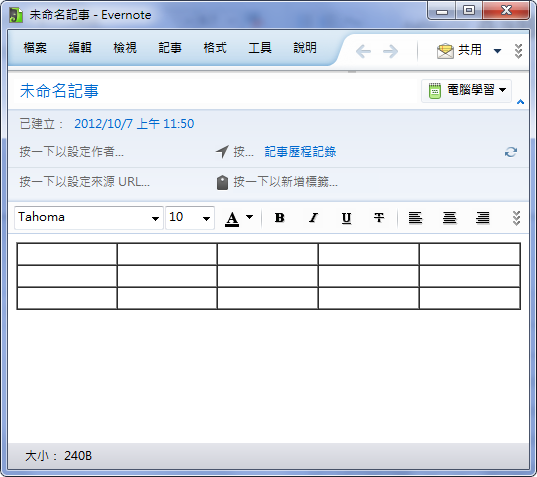The width and height of the screenshot is (537, 477).
Task: Minimize the Evernote window
Action: pyautogui.click(x=441, y=11)
